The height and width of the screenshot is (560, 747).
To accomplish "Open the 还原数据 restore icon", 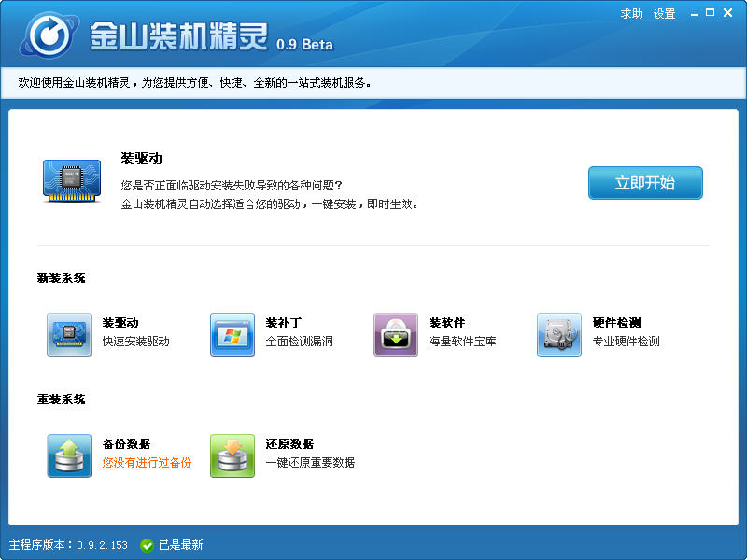I will (233, 455).
